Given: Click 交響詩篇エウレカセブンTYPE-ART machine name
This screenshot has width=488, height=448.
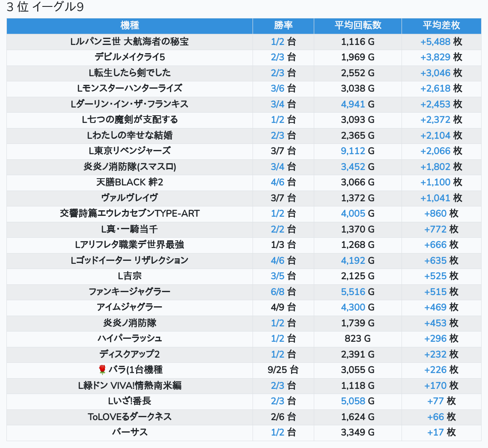Looking at the screenshot, I should tap(129, 214).
